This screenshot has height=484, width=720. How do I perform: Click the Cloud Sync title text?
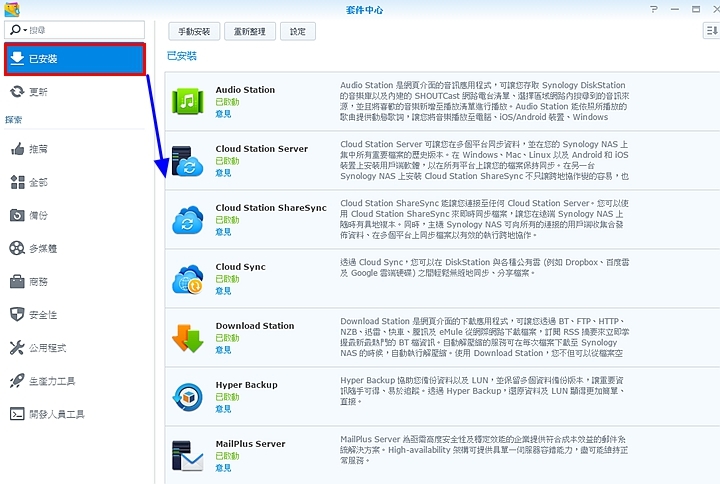[x=241, y=267]
